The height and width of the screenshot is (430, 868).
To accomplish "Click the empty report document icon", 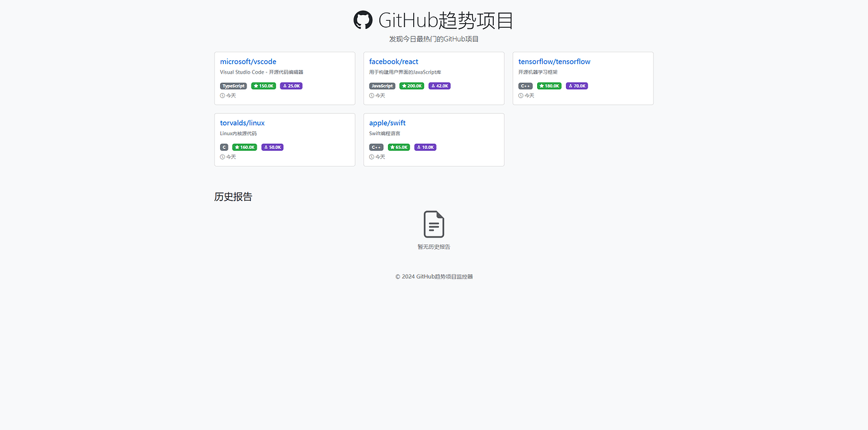I will click(433, 224).
